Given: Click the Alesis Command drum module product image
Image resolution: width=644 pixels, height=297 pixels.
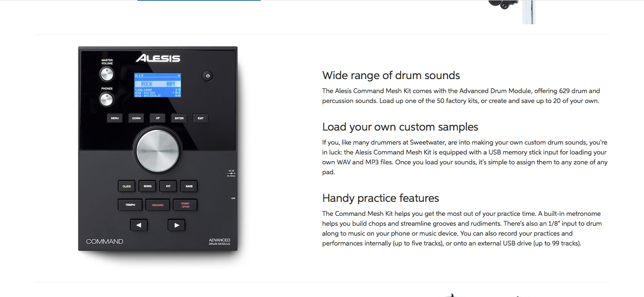Looking at the screenshot, I should click(x=158, y=149).
